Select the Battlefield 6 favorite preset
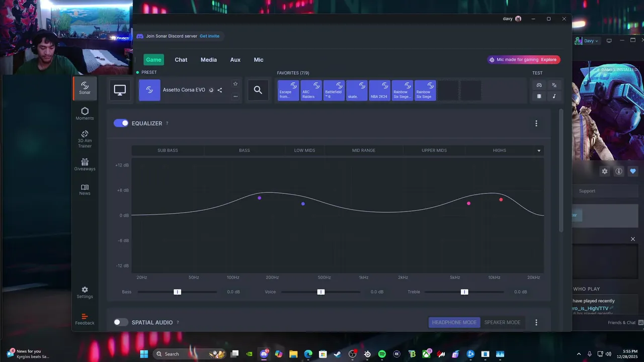This screenshot has height=362, width=644. click(x=334, y=90)
